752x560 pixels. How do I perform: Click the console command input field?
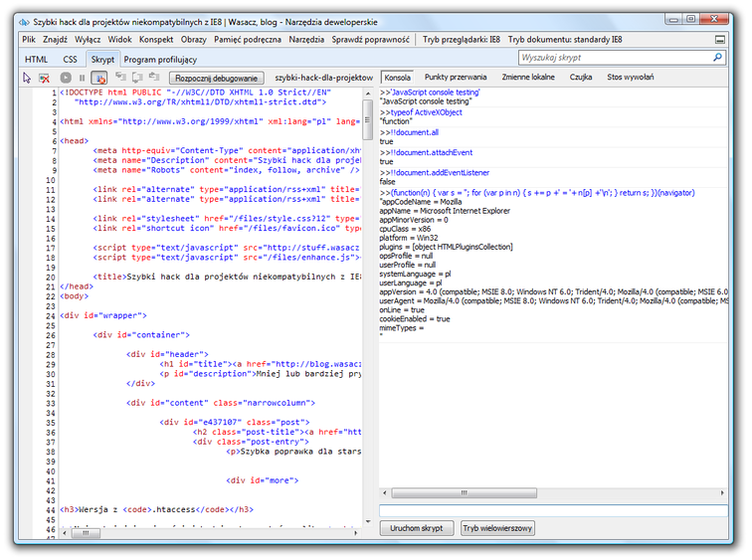pos(553,510)
